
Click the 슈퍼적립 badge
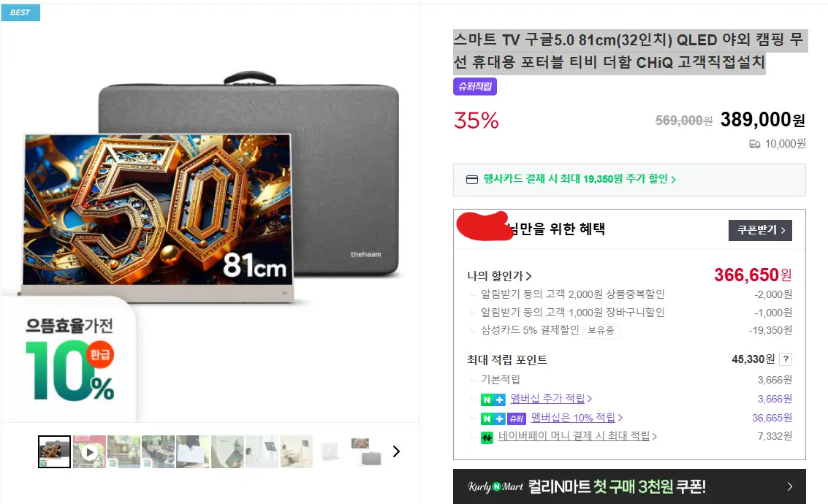(x=475, y=87)
